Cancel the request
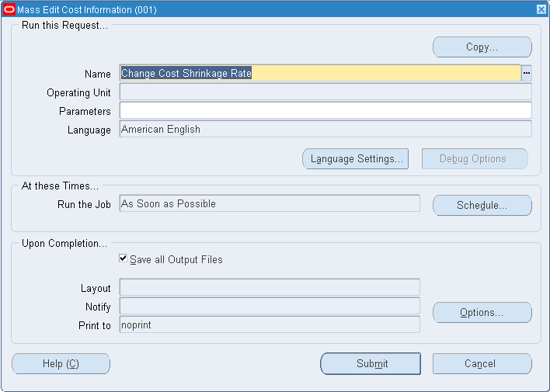 (482, 363)
